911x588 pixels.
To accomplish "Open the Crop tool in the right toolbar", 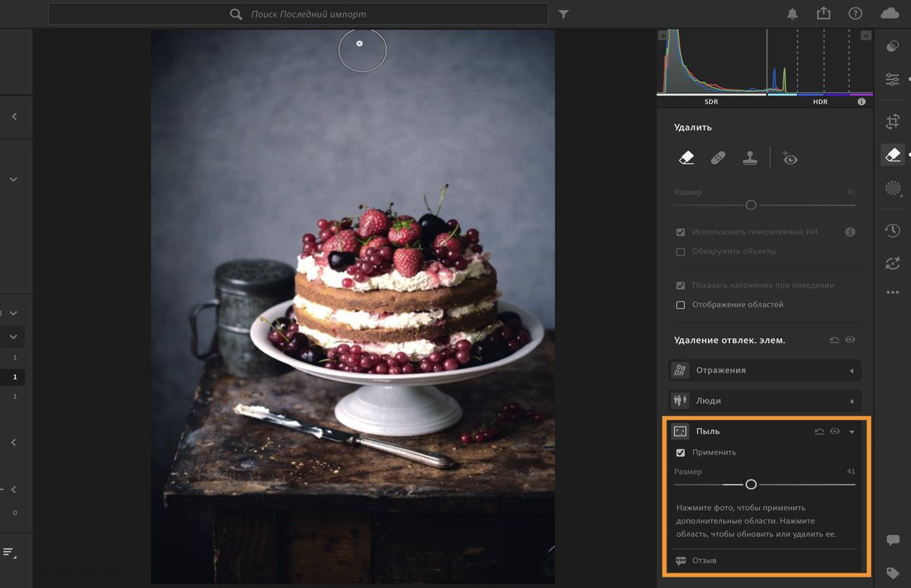I will pos(893,121).
